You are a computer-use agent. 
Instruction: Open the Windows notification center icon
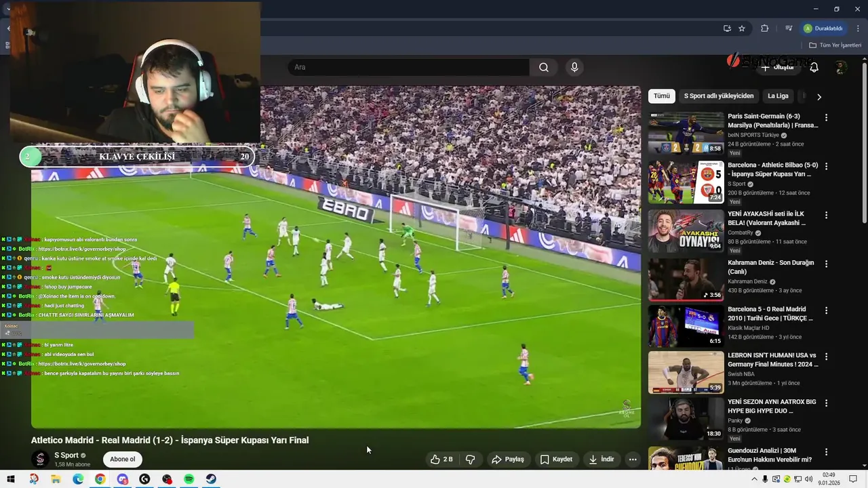coord(854,479)
